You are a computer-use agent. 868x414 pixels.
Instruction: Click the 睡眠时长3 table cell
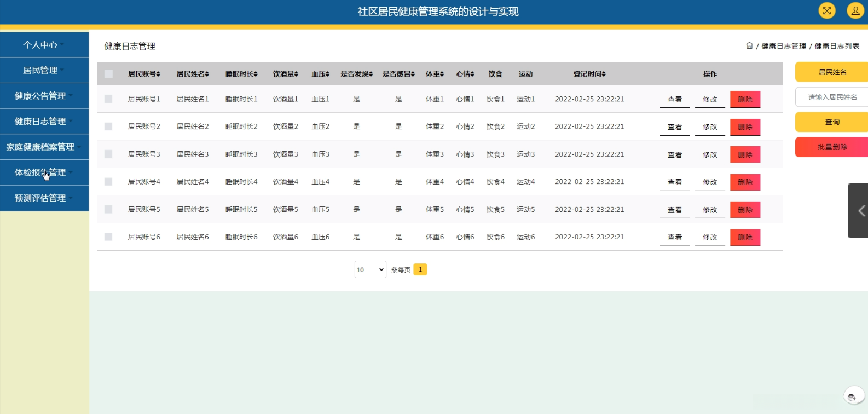pos(241,154)
